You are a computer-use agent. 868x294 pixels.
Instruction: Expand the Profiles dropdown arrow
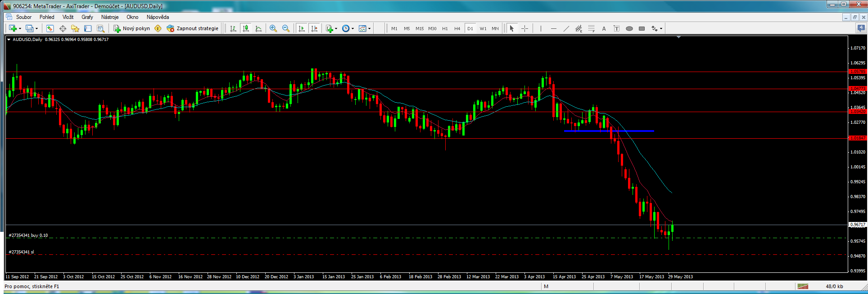[x=37, y=28]
